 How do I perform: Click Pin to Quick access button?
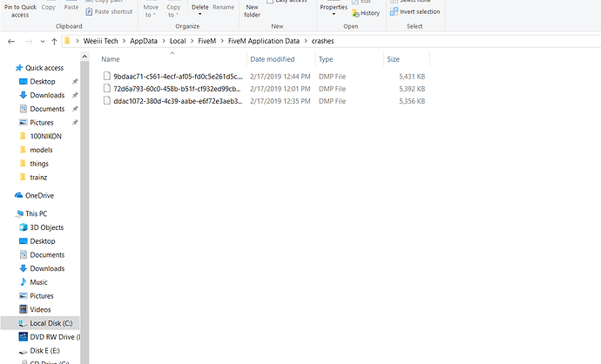coord(20,10)
